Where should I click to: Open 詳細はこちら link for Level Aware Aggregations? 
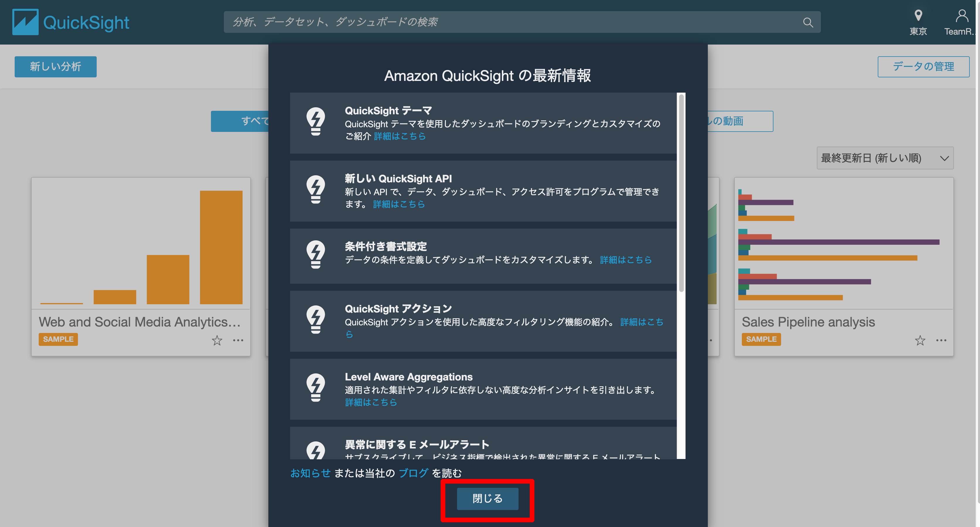click(x=371, y=402)
